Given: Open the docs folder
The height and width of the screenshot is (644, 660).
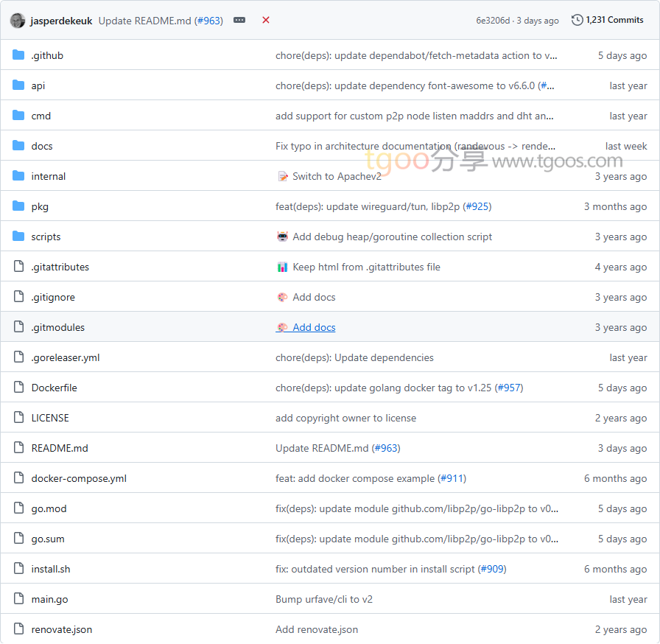Looking at the screenshot, I should tap(42, 146).
